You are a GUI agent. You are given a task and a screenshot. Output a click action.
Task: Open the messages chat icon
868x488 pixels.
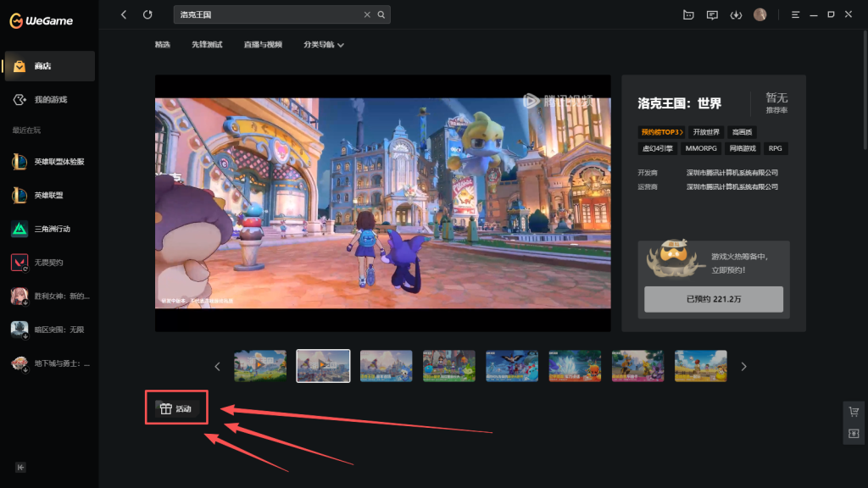[x=712, y=14]
